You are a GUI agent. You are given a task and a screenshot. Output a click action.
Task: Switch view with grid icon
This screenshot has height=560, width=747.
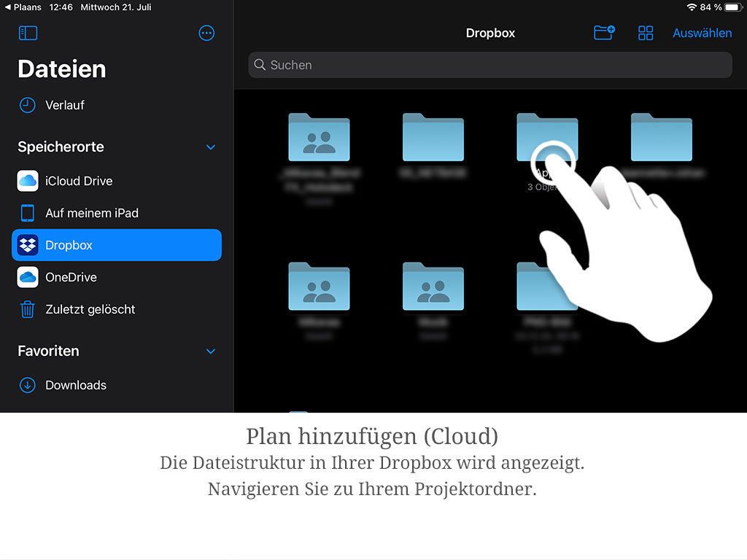pos(646,33)
